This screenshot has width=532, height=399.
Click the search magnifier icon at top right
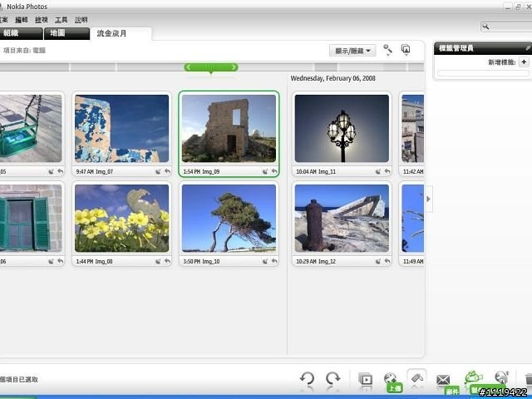coord(485,26)
